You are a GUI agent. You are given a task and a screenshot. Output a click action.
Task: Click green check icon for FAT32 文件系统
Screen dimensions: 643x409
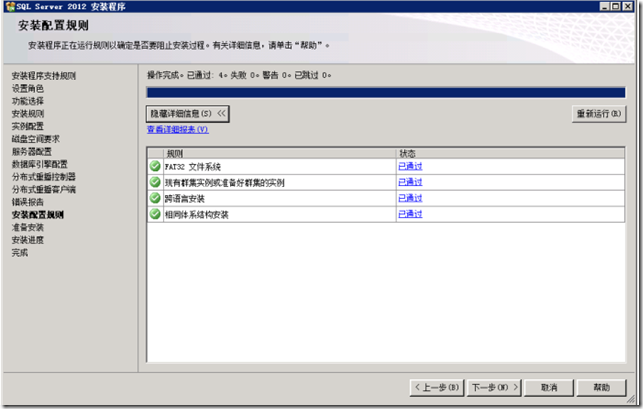tap(155, 166)
